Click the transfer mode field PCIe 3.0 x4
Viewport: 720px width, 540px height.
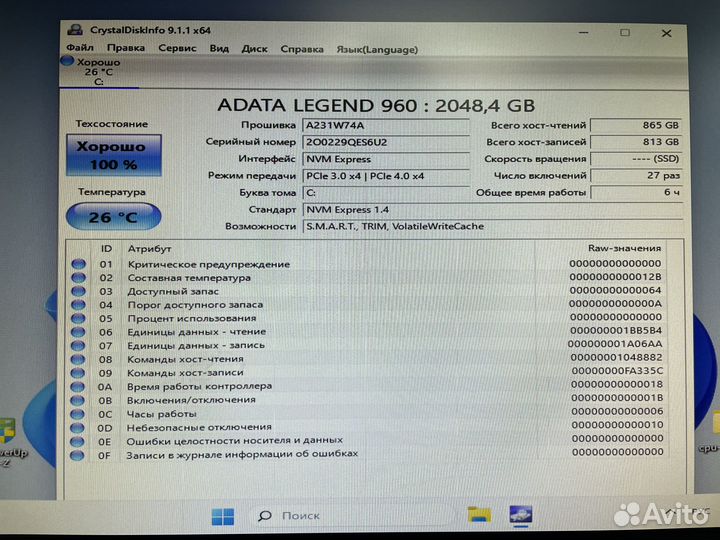pyautogui.click(x=386, y=176)
